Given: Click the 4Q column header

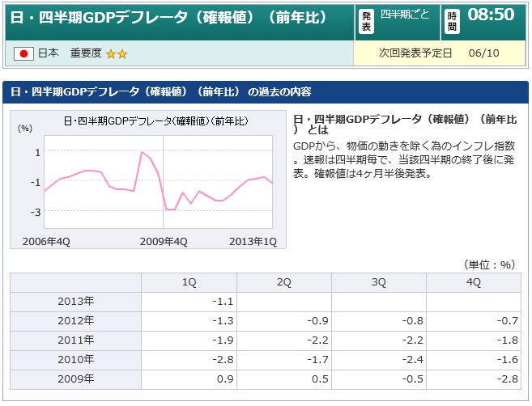Looking at the screenshot, I should click(x=474, y=282).
